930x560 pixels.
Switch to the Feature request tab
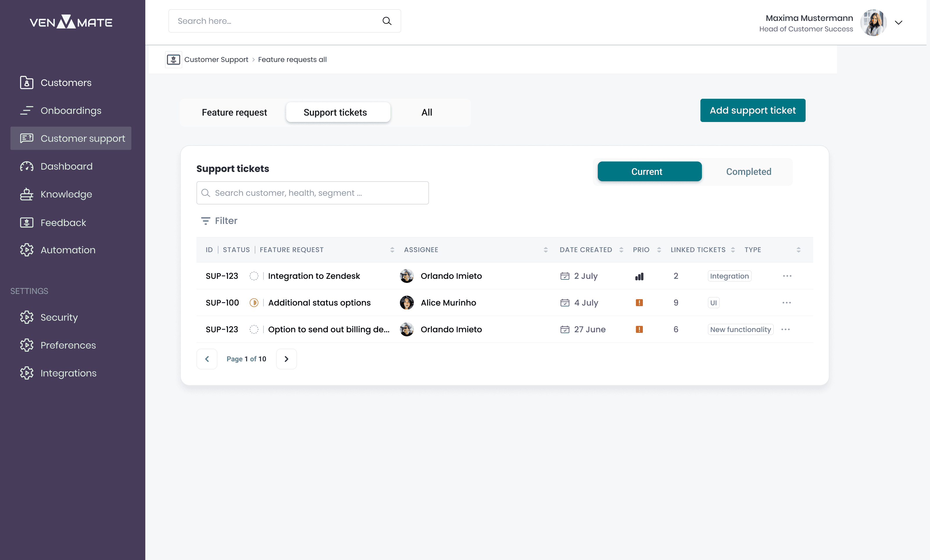(234, 112)
